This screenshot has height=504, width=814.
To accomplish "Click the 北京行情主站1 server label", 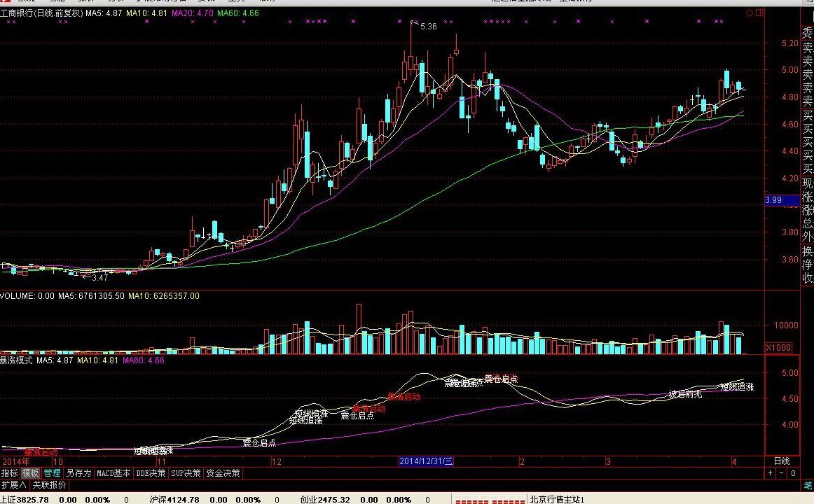I will click(x=557, y=500).
